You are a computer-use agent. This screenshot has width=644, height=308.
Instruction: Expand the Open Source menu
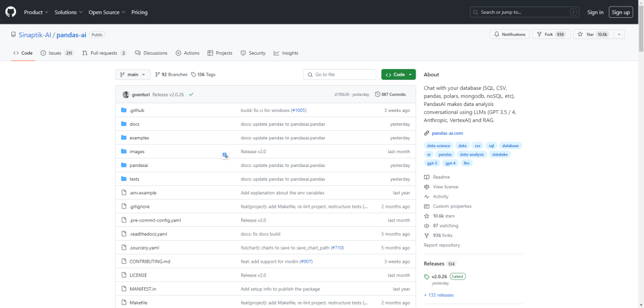point(107,13)
